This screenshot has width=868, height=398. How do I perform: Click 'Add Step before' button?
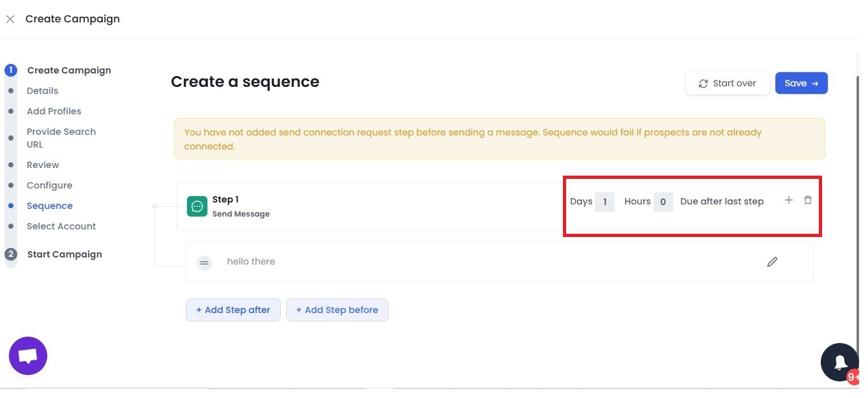tap(337, 310)
